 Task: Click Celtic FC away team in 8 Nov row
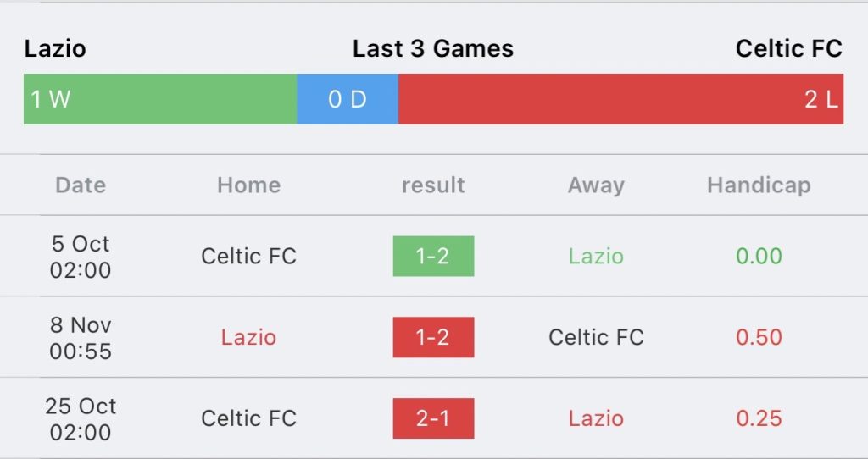point(596,337)
